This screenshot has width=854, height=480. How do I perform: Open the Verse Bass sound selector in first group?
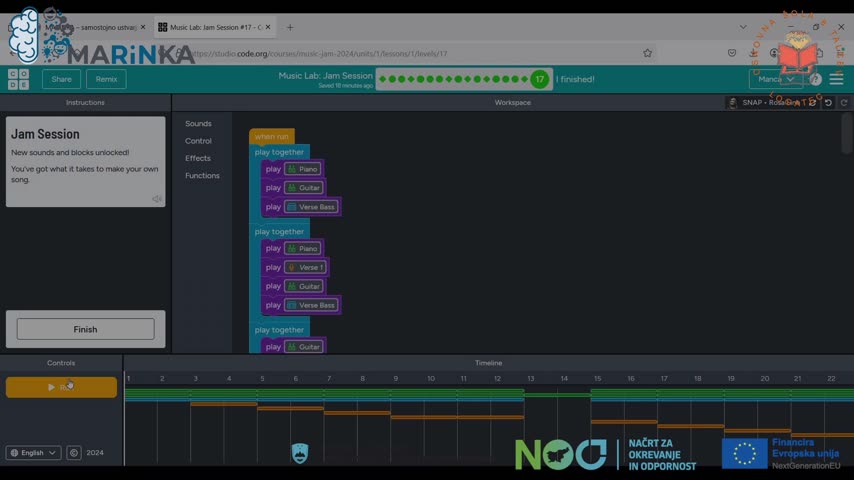[x=312, y=207]
